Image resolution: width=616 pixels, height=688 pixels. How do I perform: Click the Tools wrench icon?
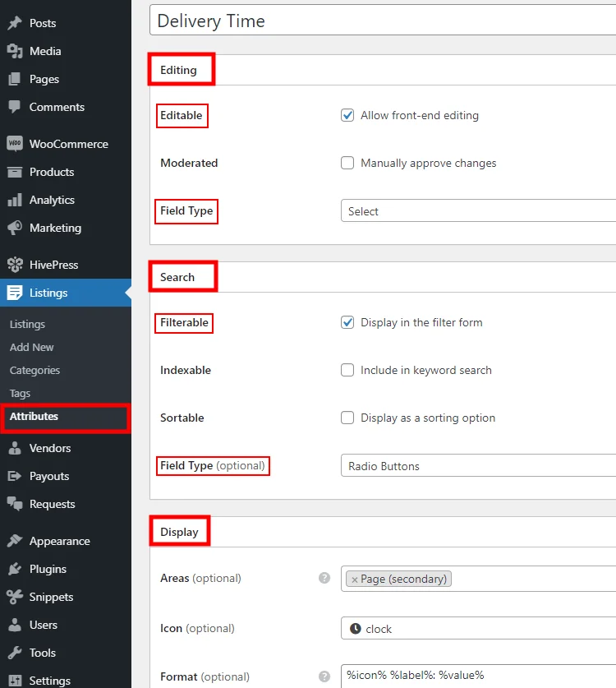[15, 653]
